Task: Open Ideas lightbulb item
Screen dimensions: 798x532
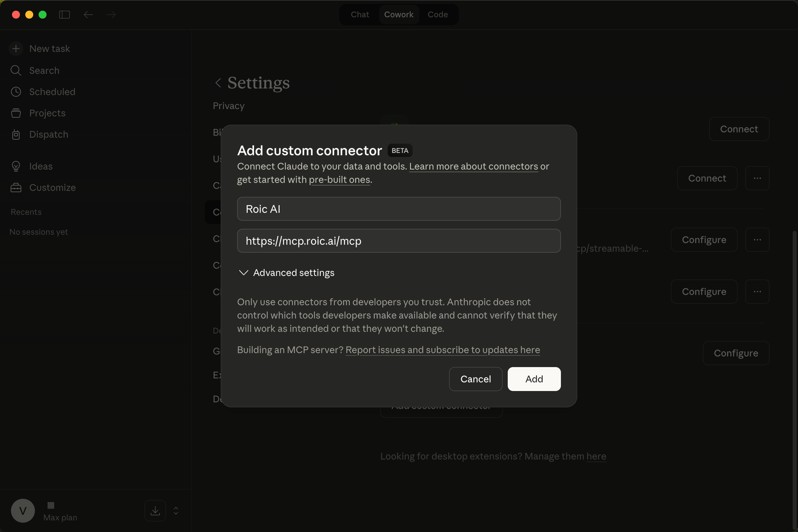Action: [41, 166]
